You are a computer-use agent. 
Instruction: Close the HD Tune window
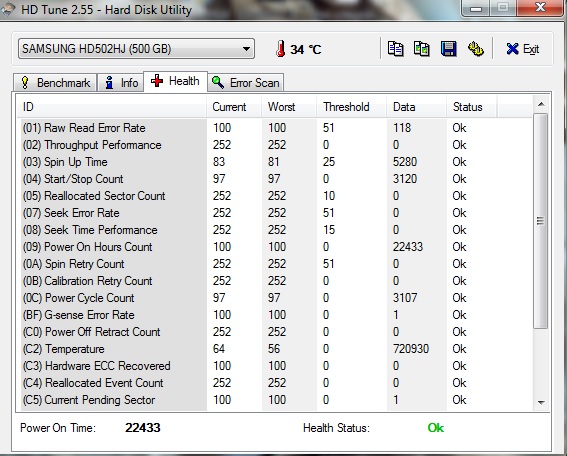click(540, 7)
